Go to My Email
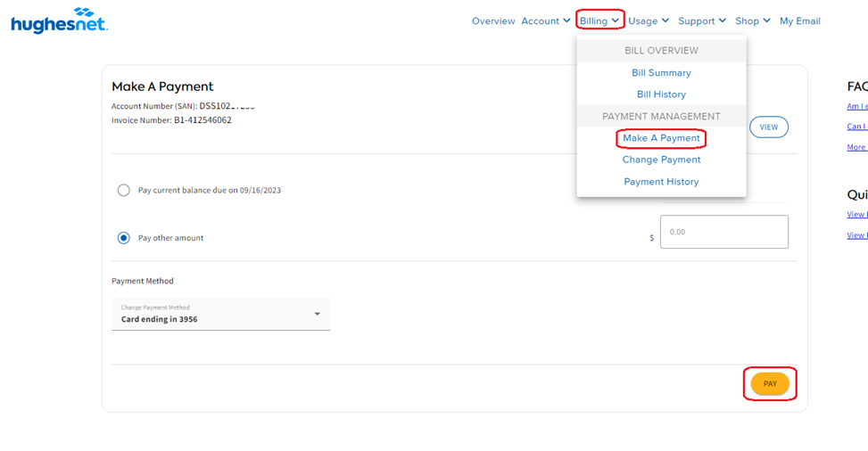 coord(799,20)
